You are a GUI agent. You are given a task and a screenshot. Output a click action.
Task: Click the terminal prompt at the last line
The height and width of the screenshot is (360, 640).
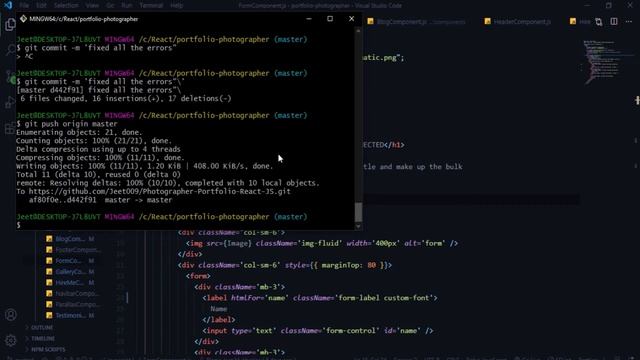click(x=18, y=225)
